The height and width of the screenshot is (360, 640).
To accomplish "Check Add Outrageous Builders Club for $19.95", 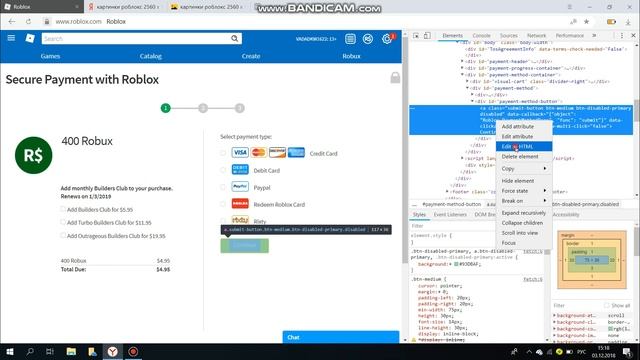I will pyautogui.click(x=63, y=235).
